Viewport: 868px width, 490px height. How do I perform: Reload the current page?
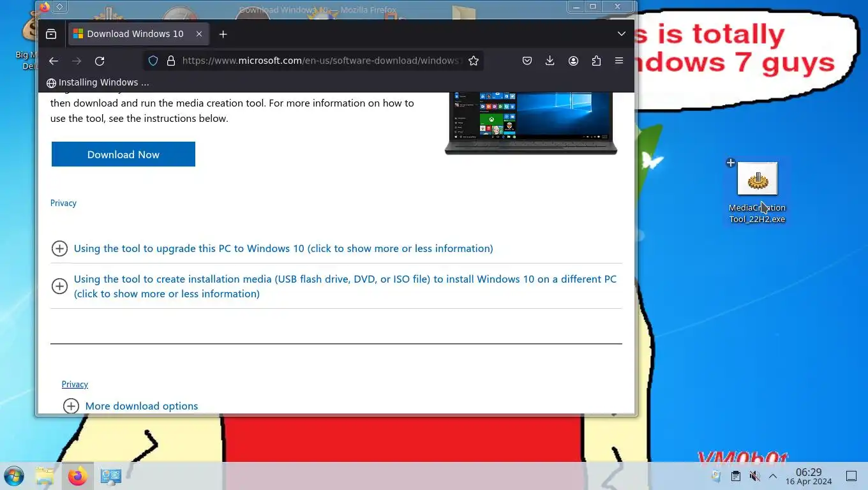[100, 61]
